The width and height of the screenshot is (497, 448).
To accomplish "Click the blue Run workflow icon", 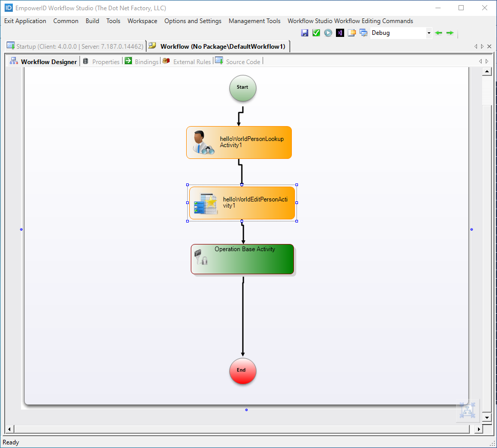I will point(328,32).
